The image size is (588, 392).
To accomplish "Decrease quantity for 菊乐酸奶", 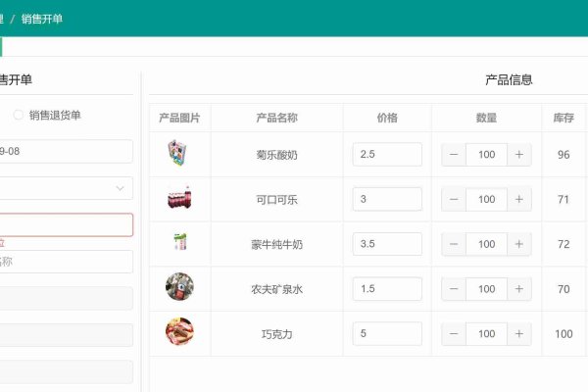I will point(454,155).
